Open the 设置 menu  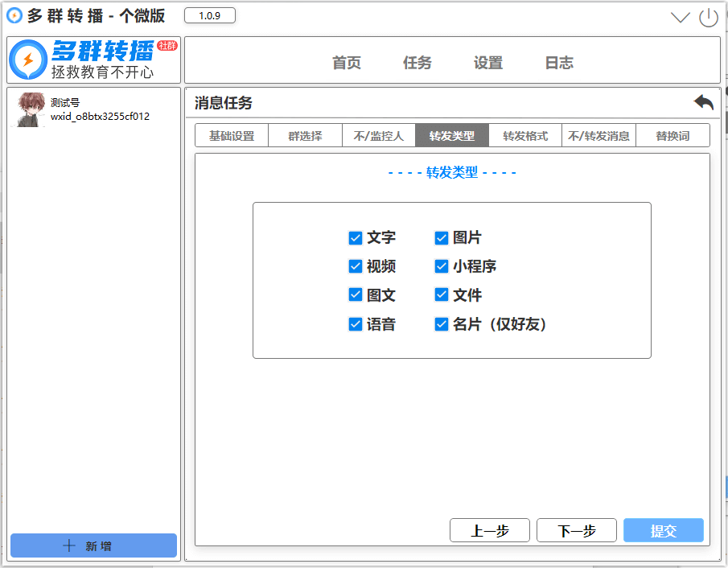tap(488, 62)
